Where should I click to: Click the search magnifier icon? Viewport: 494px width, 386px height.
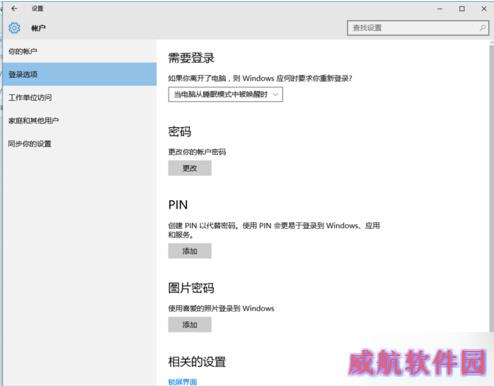click(x=482, y=28)
